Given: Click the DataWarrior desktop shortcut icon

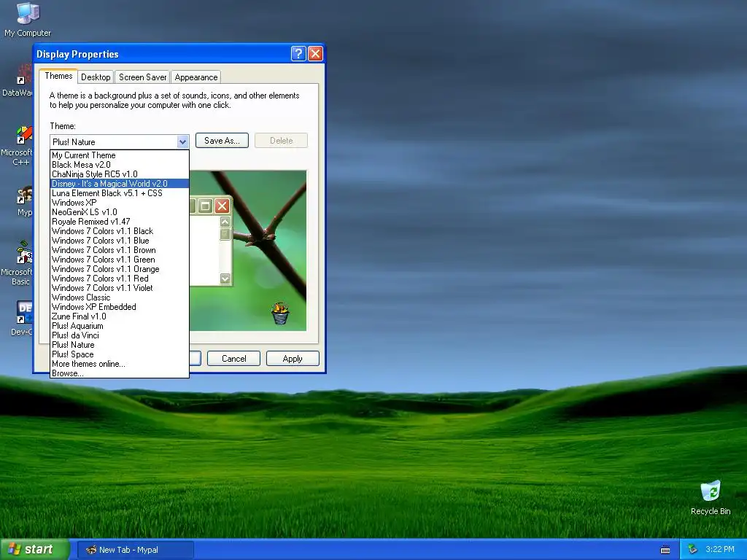Looking at the screenshot, I should click(x=24, y=74).
